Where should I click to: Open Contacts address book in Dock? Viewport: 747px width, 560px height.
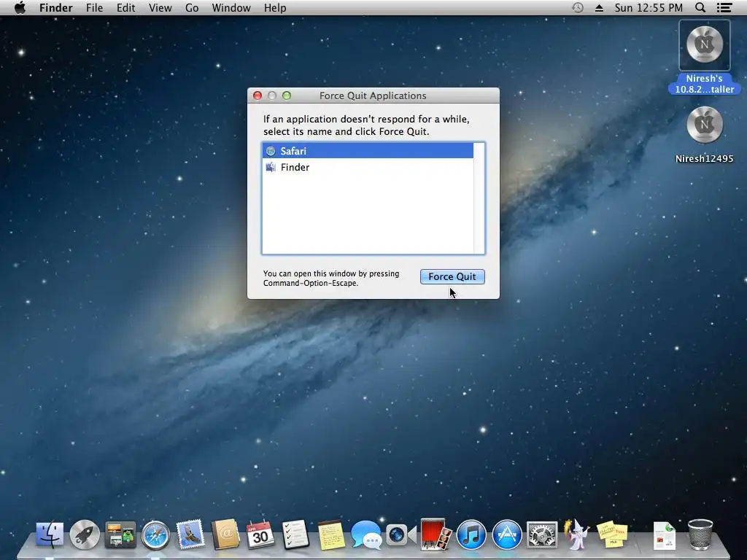pos(226,534)
